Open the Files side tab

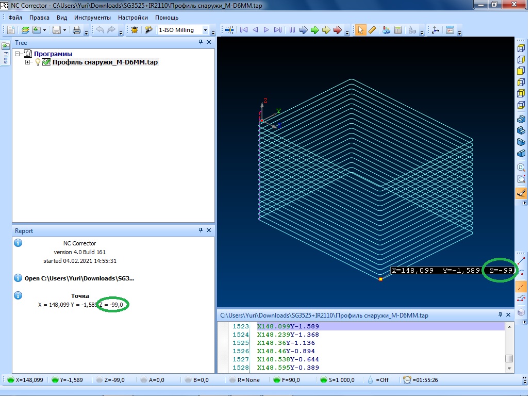coord(6,54)
